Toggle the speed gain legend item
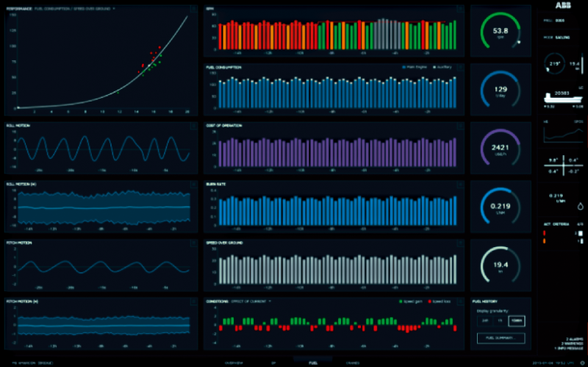Screen dimensions: 588x367 [406, 302]
